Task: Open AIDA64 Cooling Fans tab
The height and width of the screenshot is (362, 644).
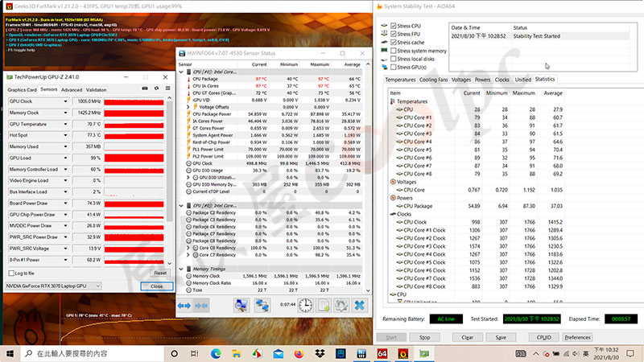Action: (433, 80)
